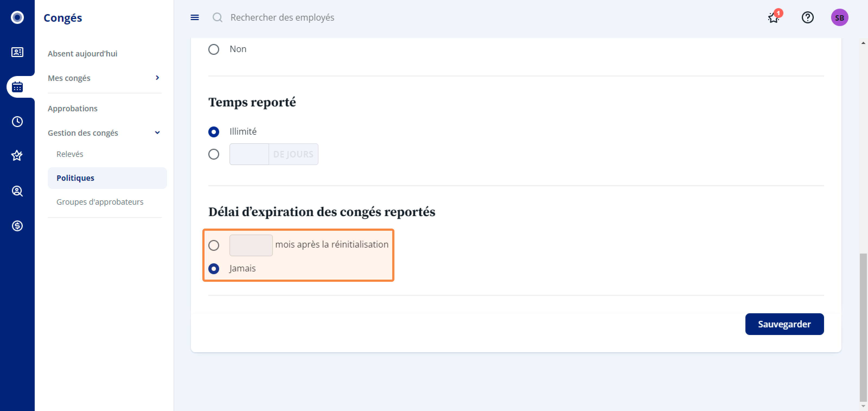Collapse the Gestion des congés chevron

tap(157, 132)
